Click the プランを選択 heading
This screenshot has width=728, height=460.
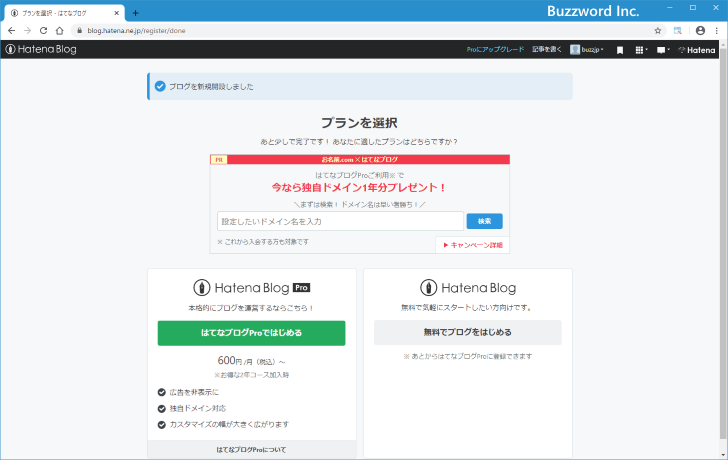[x=359, y=123]
